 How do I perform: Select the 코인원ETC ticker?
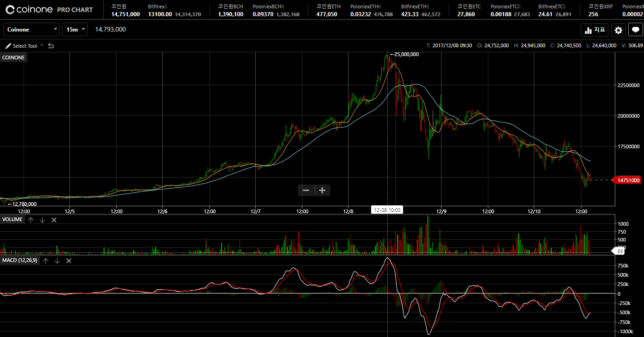click(x=469, y=10)
